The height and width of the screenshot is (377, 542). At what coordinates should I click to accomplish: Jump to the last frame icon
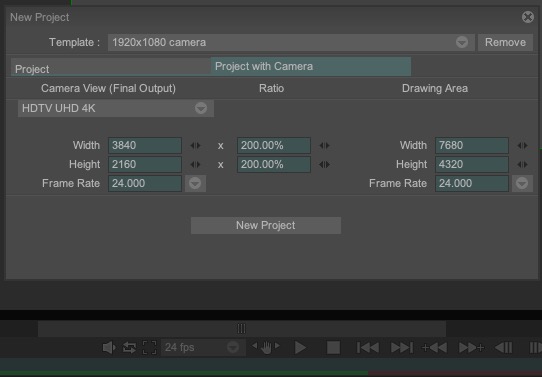click(401, 347)
